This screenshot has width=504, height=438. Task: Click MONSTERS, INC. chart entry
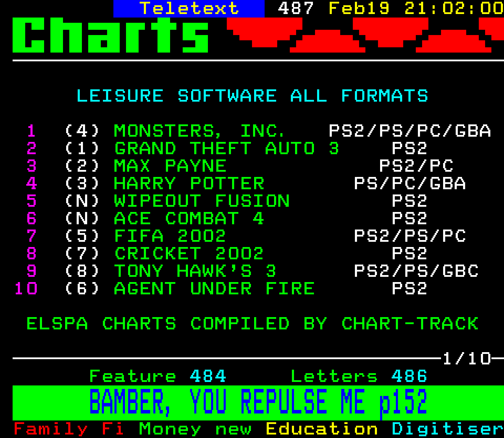(200, 131)
